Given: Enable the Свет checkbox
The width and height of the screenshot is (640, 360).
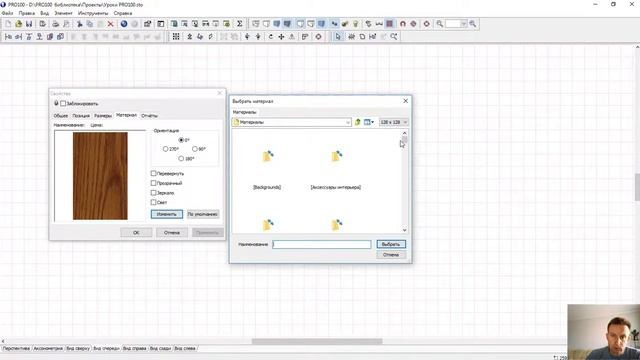Looking at the screenshot, I should pos(153,202).
